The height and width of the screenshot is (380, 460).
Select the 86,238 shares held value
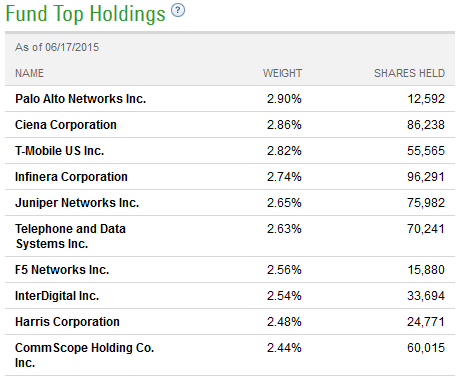coord(426,125)
